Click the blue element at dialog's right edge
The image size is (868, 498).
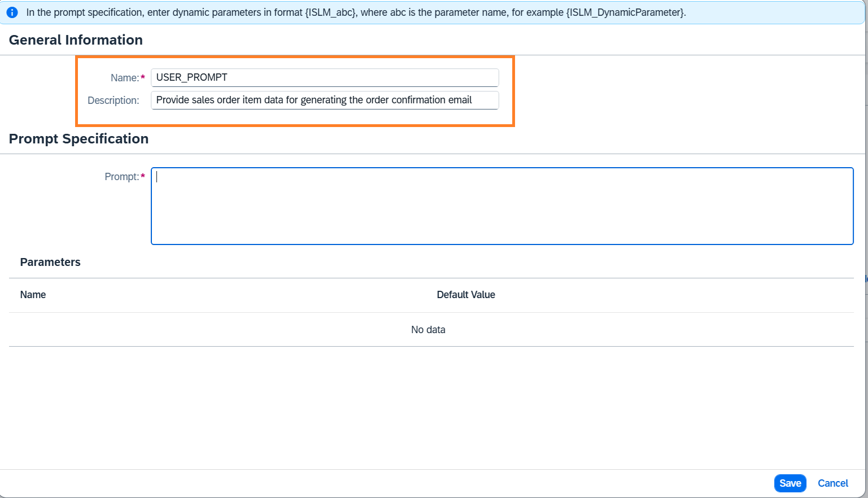pyautogui.click(x=866, y=279)
